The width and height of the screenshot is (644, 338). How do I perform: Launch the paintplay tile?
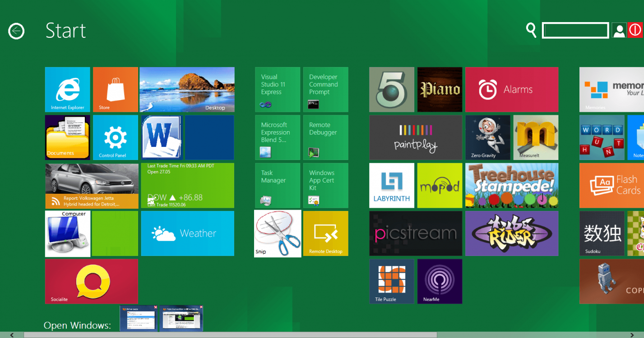(416, 137)
